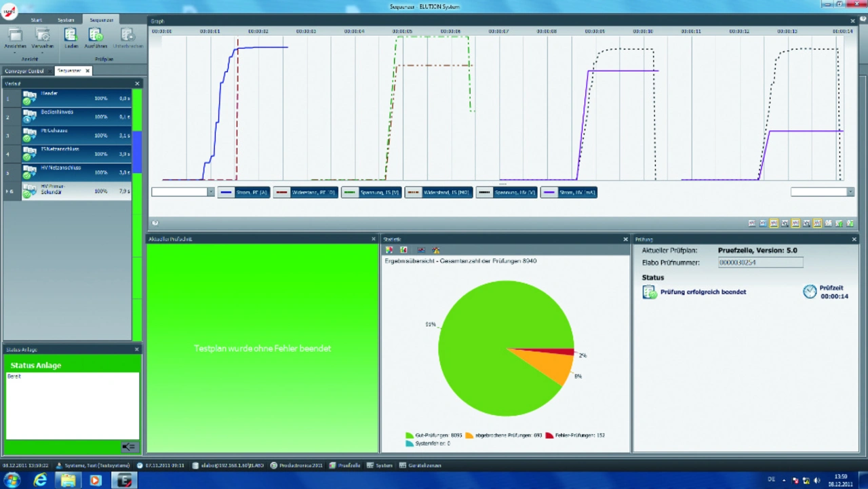Click Prüfzelle entry in status bar

click(344, 465)
